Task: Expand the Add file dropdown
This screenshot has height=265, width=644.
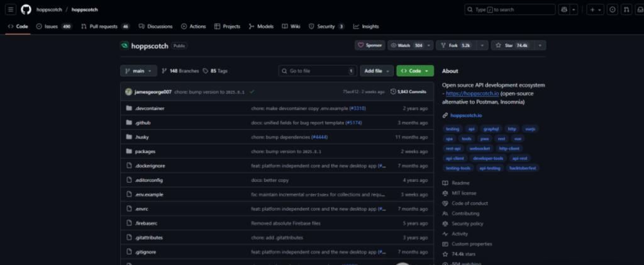Action: (x=377, y=71)
